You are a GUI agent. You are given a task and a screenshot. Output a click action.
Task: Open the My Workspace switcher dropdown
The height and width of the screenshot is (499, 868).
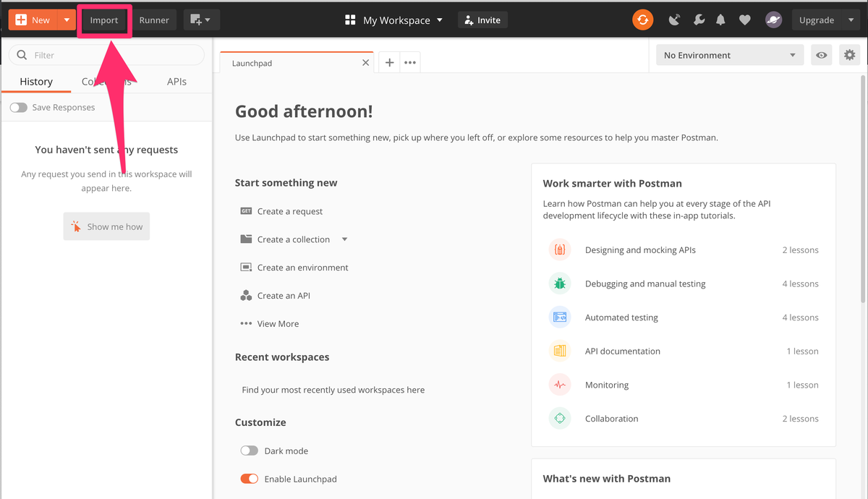(x=403, y=20)
